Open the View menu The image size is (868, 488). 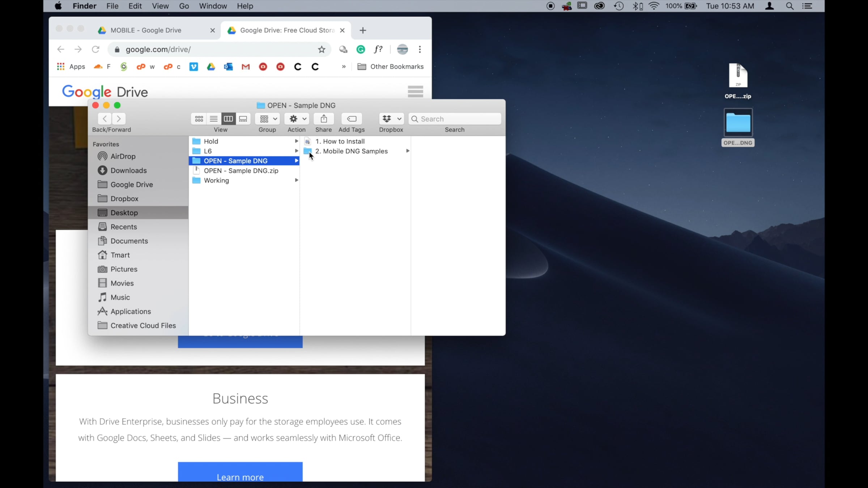[160, 6]
